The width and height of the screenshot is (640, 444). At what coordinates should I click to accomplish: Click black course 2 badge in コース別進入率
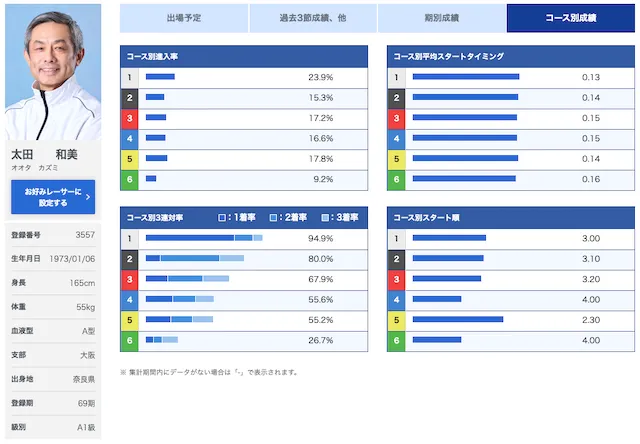(129, 98)
